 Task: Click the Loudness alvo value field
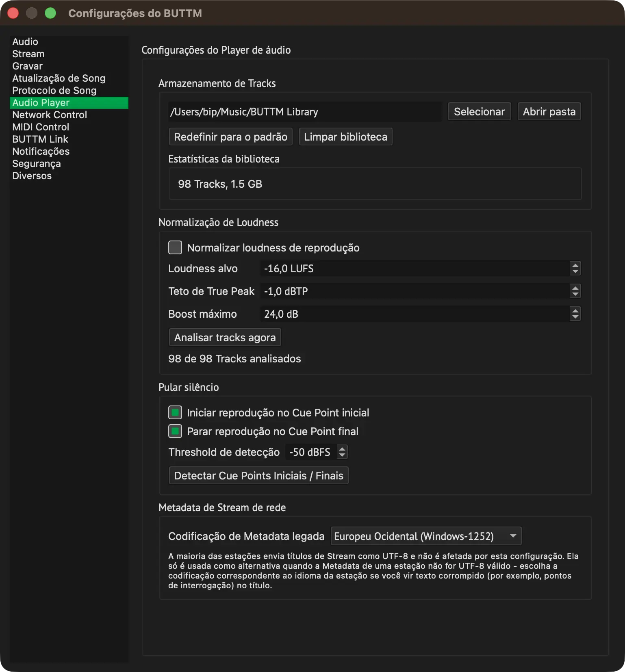[x=414, y=269]
